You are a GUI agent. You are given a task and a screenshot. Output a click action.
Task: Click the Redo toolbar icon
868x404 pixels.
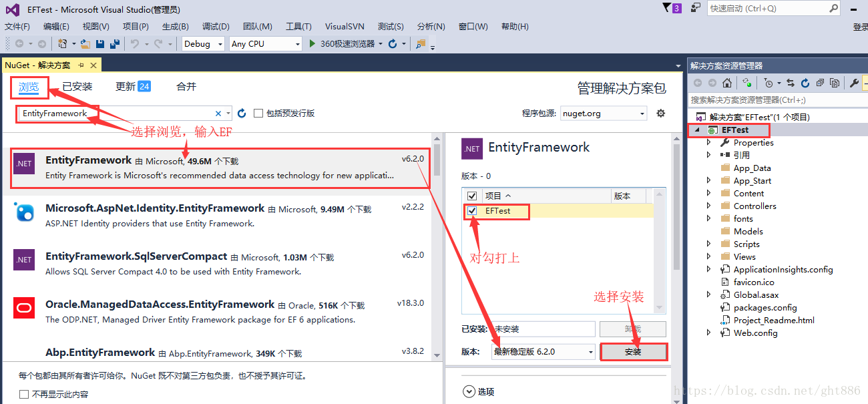[x=158, y=43]
